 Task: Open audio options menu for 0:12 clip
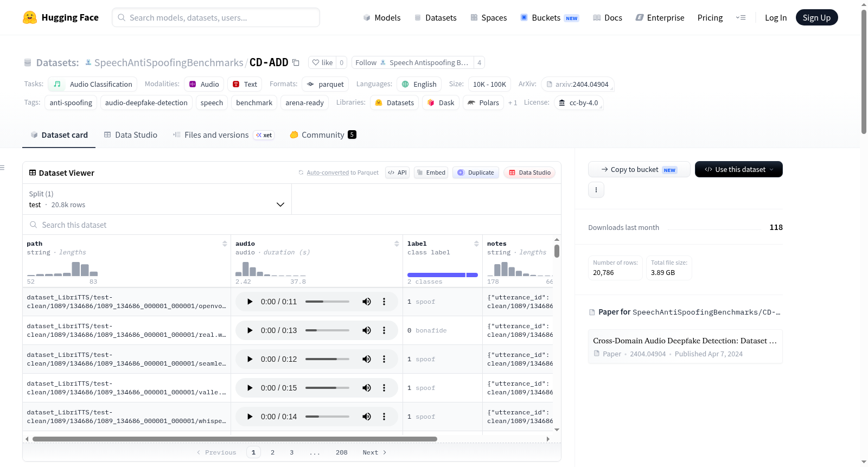[384, 359]
